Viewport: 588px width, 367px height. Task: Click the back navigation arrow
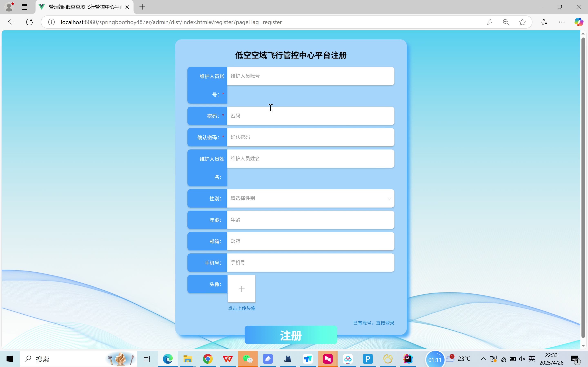(x=11, y=22)
